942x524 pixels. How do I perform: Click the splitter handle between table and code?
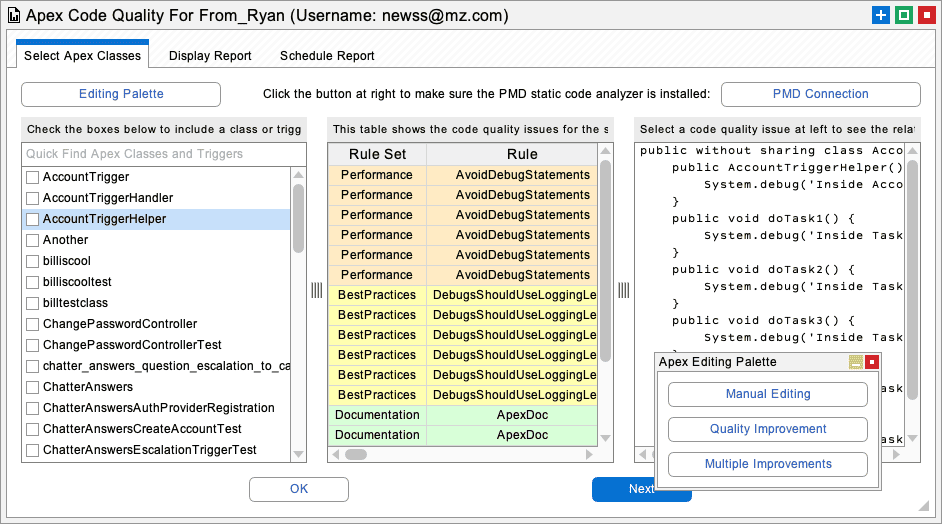624,290
